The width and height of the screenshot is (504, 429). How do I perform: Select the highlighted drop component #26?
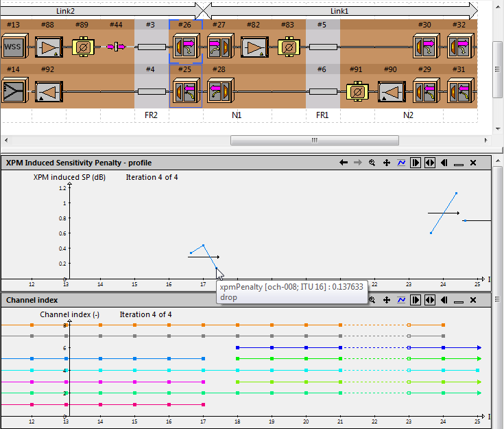click(x=186, y=47)
